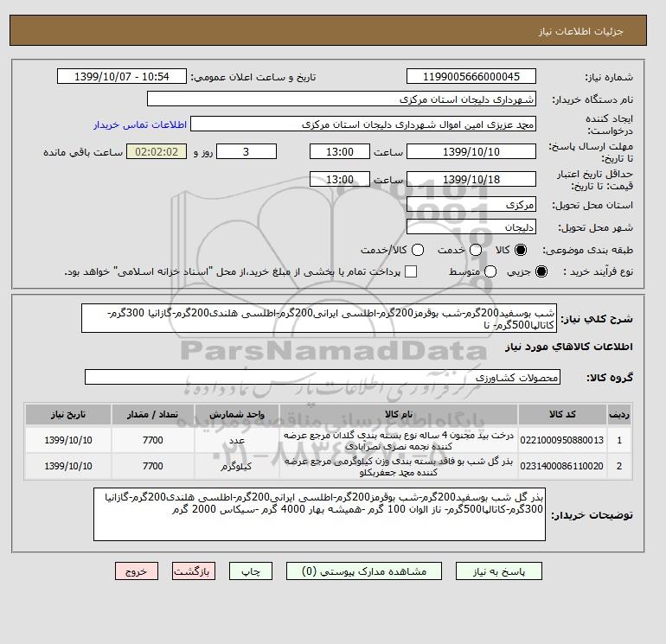This screenshot has width=666, height=644.
Task: Click the remaining days field showing 3
Action: (x=247, y=151)
